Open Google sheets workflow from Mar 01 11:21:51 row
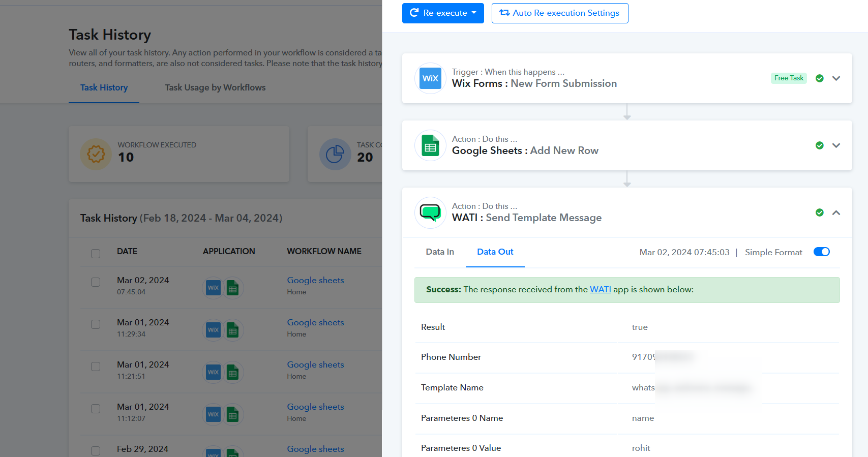868x457 pixels. coord(315,364)
